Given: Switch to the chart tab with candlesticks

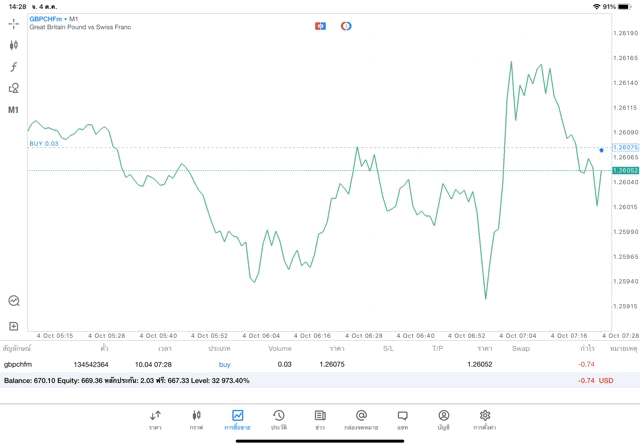Looking at the screenshot, I should coord(196,418).
